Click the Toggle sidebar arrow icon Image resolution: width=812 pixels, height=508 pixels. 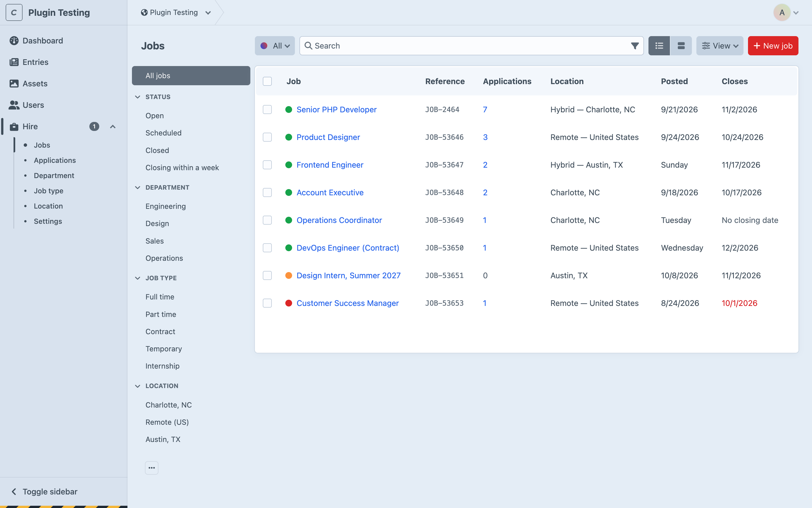[14, 492]
